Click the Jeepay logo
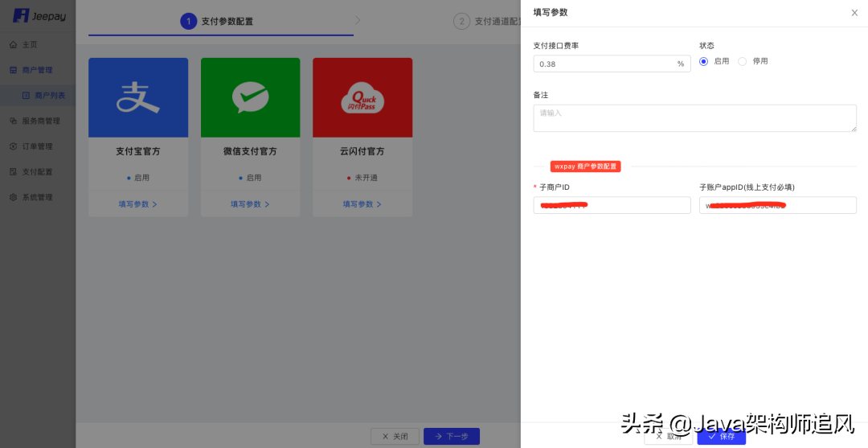 [39, 16]
